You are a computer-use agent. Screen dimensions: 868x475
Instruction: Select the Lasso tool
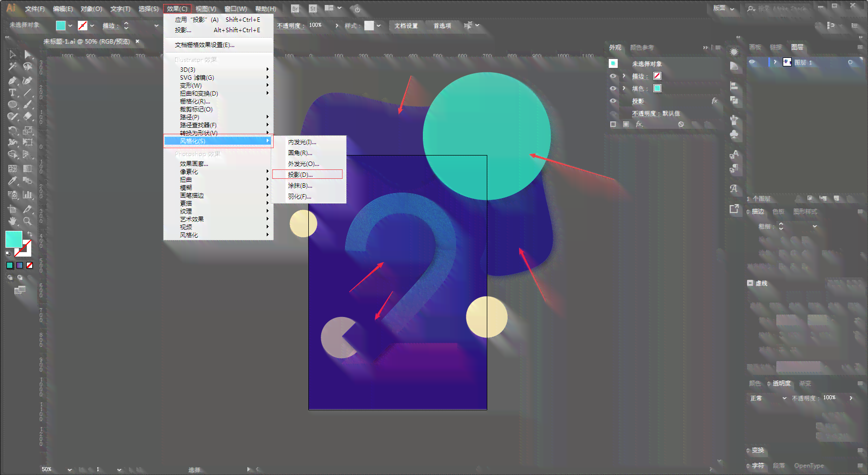[28, 66]
